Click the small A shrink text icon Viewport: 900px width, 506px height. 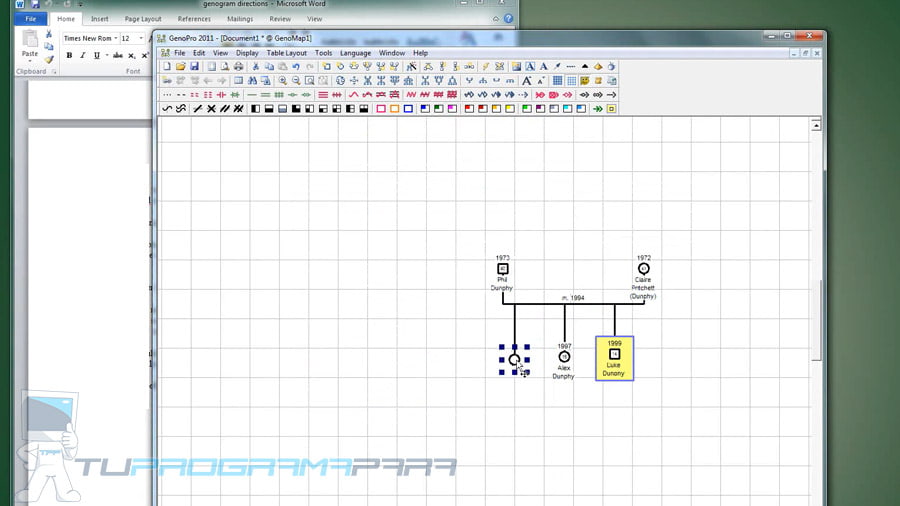tap(540, 81)
